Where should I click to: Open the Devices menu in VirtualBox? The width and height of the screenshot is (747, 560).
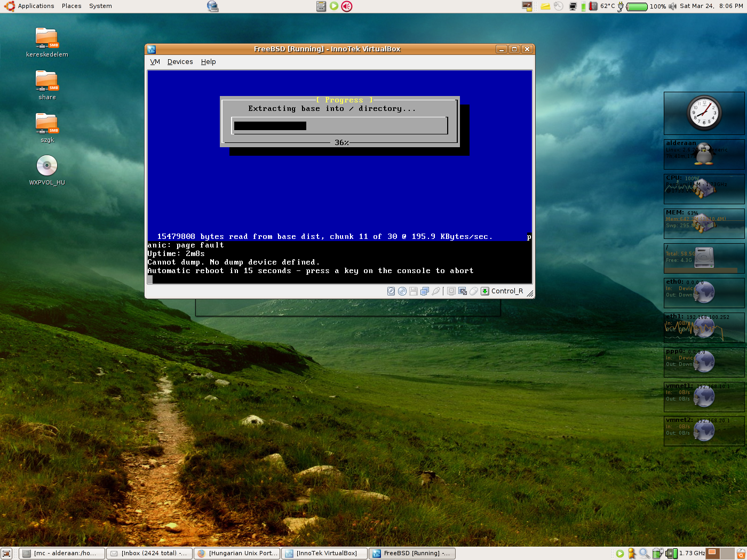pyautogui.click(x=180, y=62)
